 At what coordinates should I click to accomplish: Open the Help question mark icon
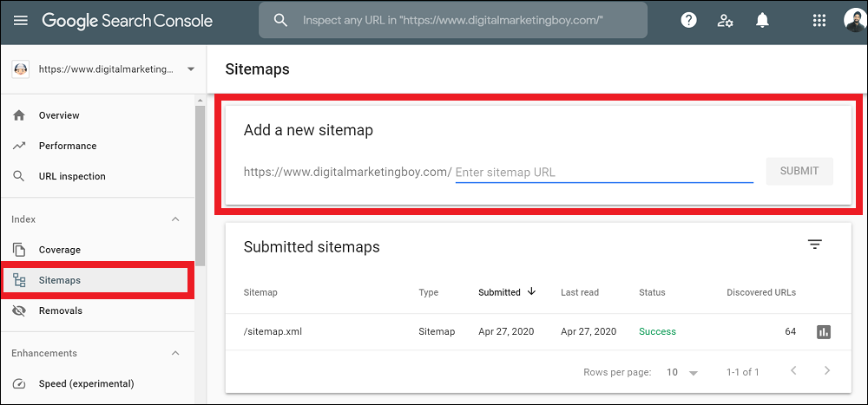688,21
